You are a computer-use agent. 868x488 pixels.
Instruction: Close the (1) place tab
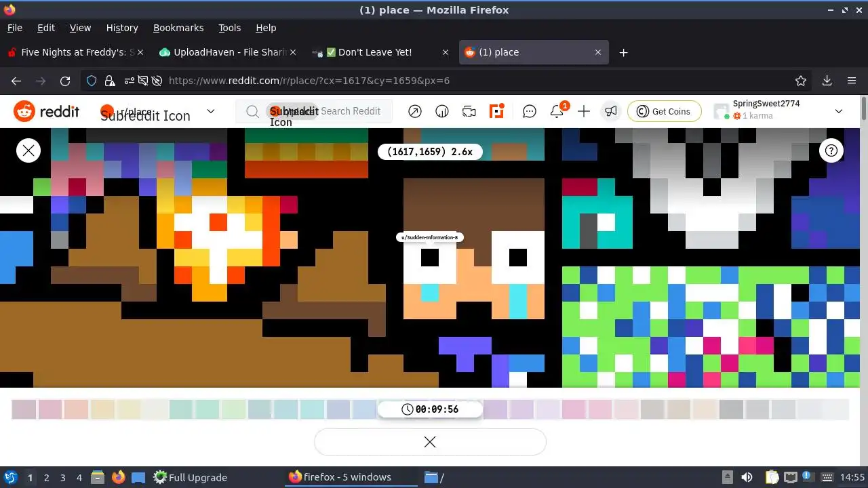(598, 52)
